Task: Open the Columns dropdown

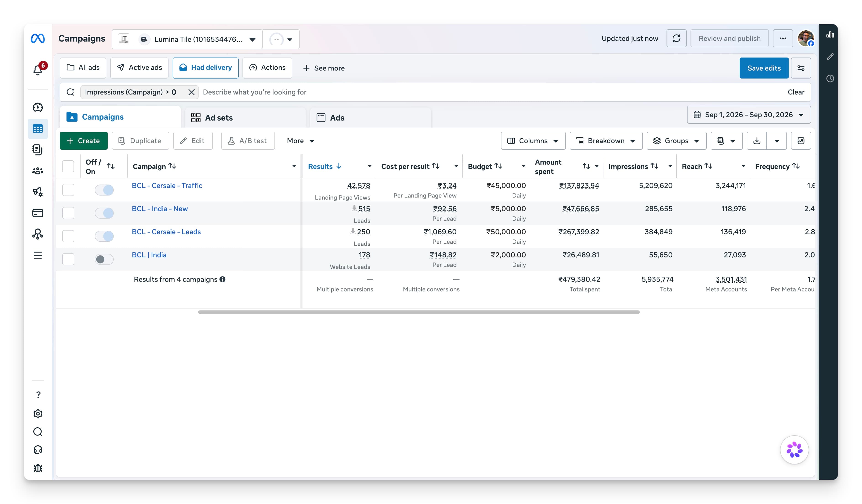Action: click(533, 141)
